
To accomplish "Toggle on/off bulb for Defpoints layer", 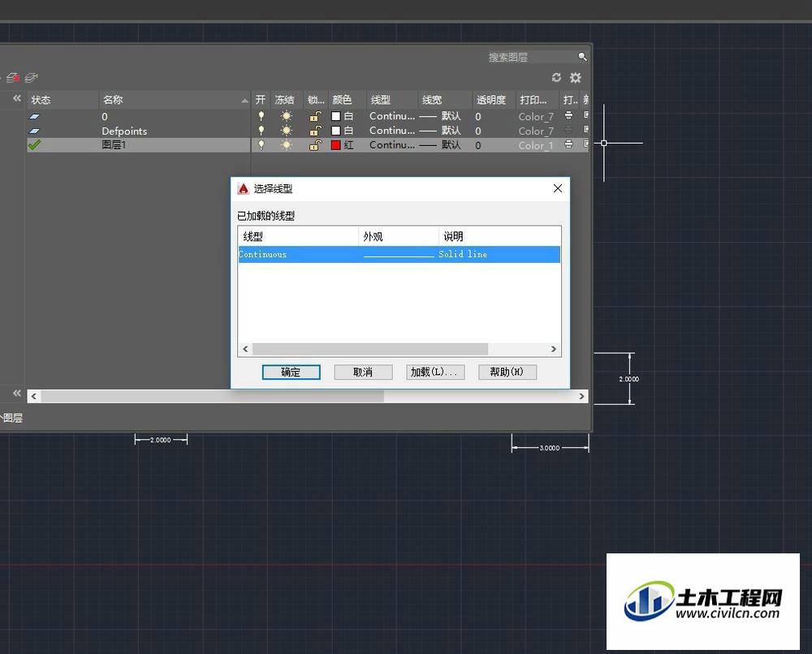I will [261, 131].
